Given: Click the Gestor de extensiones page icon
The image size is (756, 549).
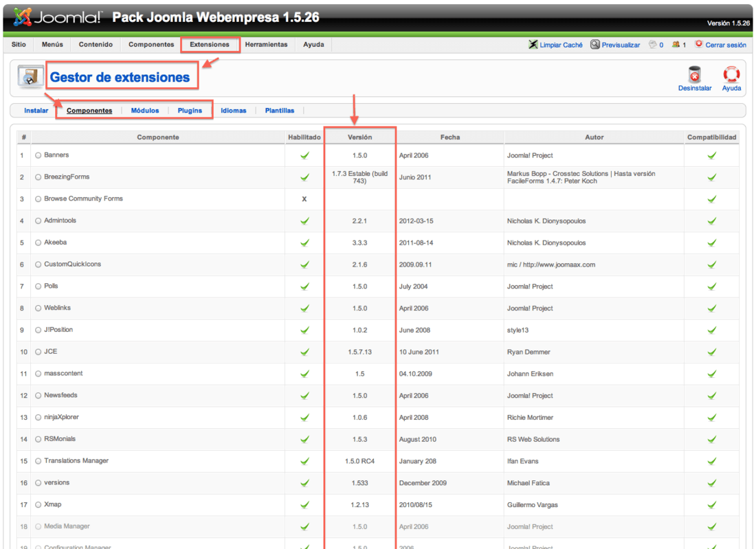Looking at the screenshot, I should 30,76.
